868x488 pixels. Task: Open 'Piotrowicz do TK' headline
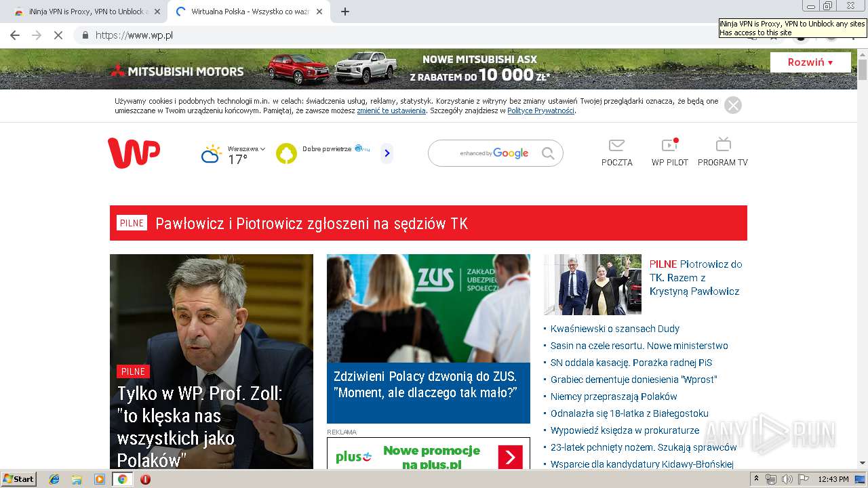pos(696,278)
